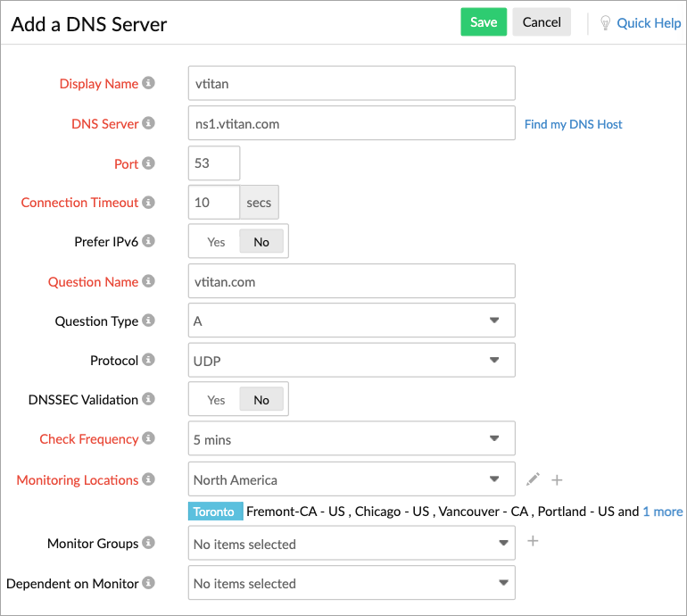Select No for DNSSEC Validation
The height and width of the screenshot is (616, 687).
point(261,400)
